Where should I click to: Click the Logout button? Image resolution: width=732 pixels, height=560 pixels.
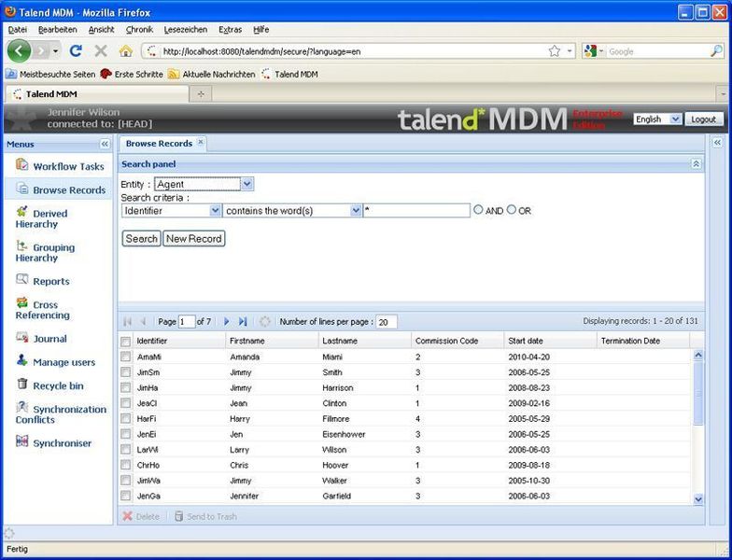coord(704,119)
